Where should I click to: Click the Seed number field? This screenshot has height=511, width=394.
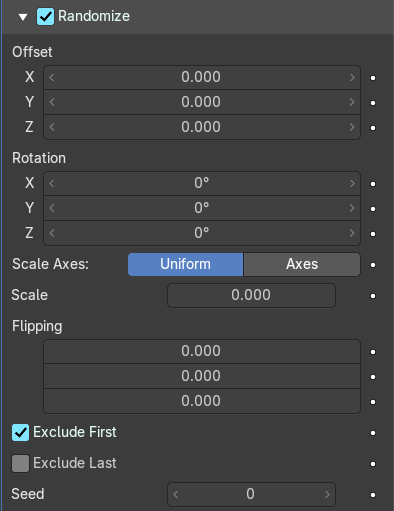point(251,494)
